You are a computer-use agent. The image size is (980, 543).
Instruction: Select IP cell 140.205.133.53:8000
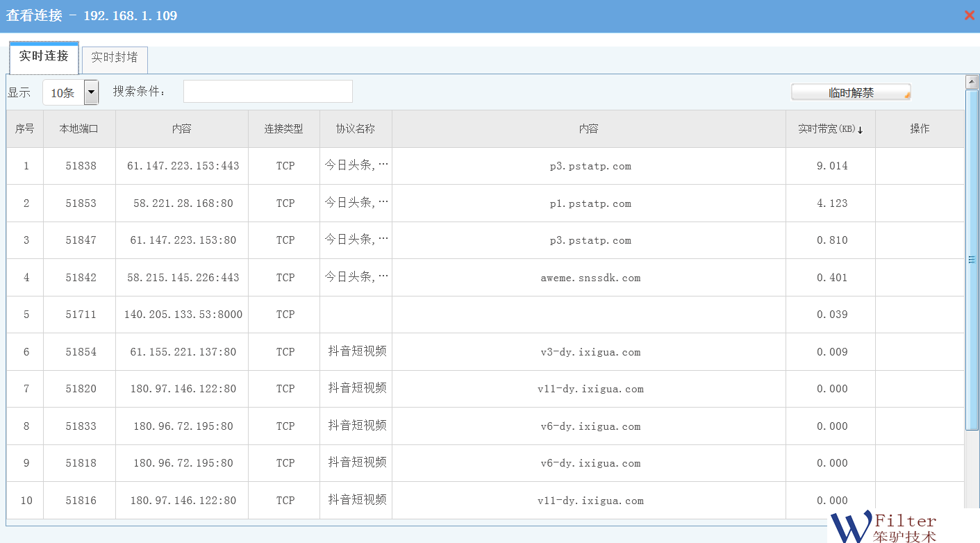(183, 315)
